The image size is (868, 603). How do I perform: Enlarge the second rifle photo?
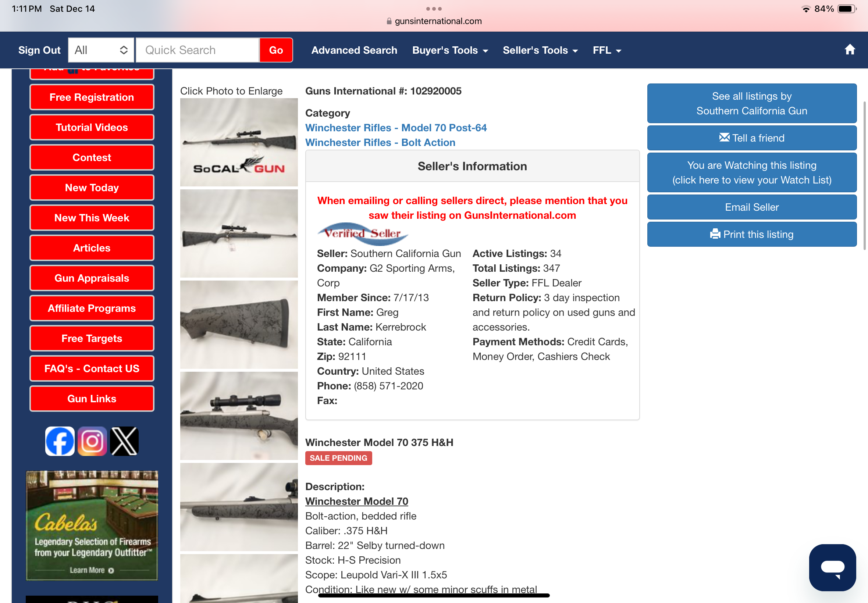[239, 233]
